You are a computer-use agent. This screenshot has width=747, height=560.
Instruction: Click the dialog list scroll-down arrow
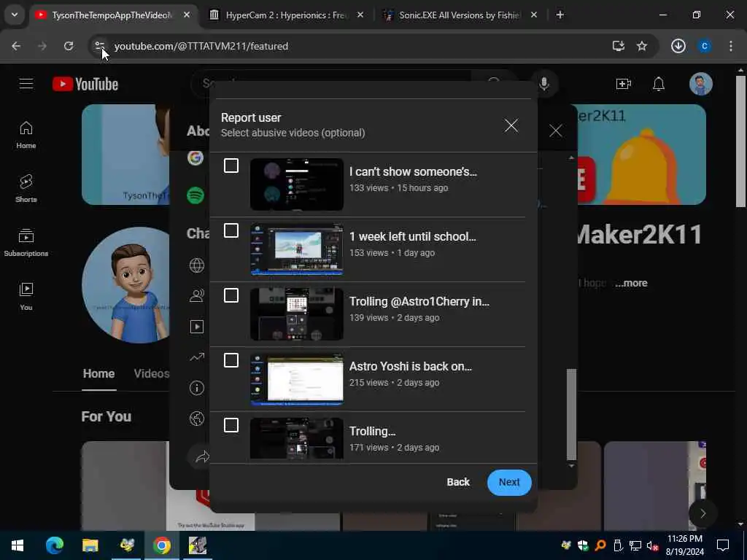click(571, 466)
